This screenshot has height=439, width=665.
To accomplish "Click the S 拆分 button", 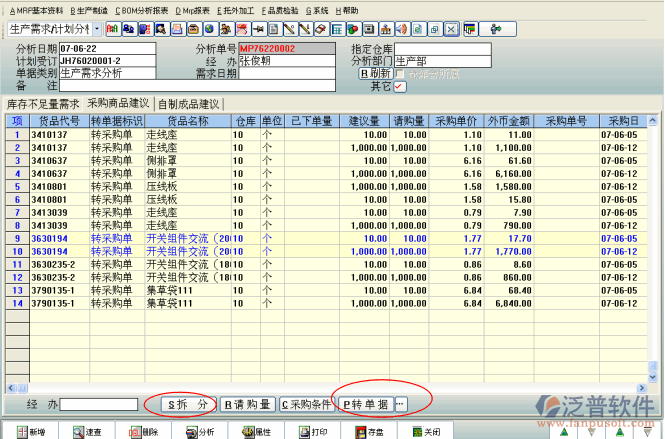I will 189,404.
